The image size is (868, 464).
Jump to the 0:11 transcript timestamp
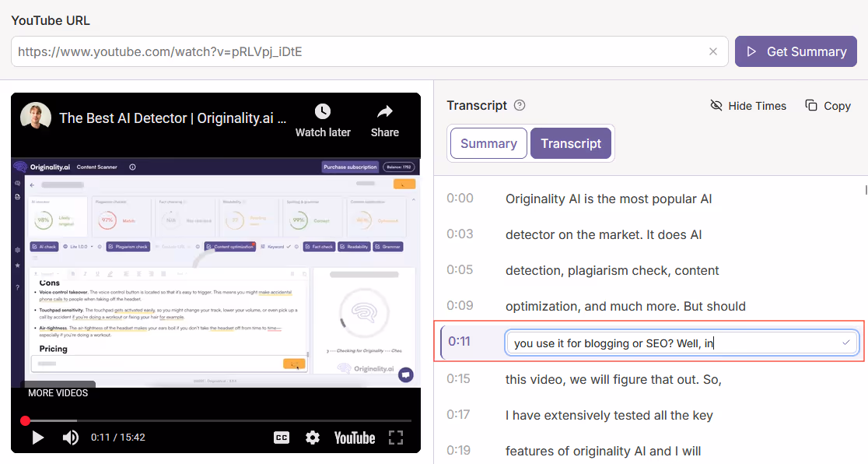(460, 342)
